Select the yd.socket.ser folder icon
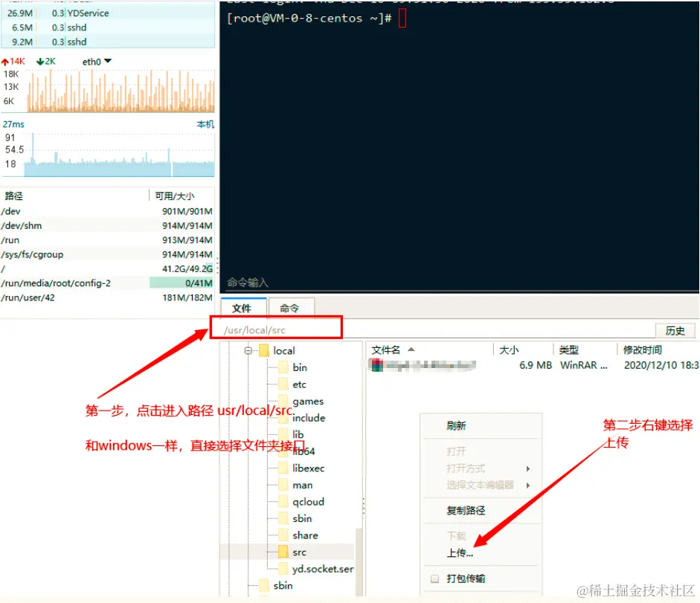 [x=283, y=569]
